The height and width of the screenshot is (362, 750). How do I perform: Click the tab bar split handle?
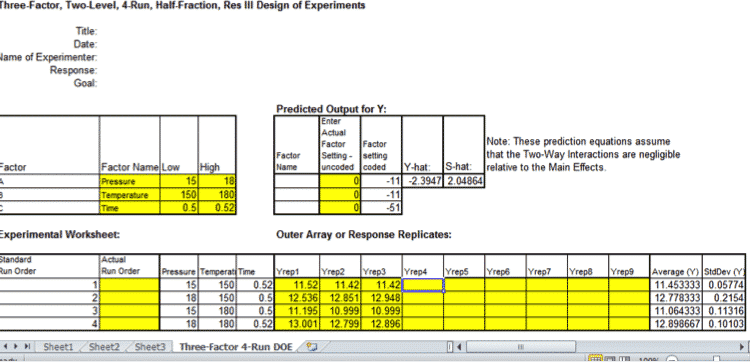point(450,347)
